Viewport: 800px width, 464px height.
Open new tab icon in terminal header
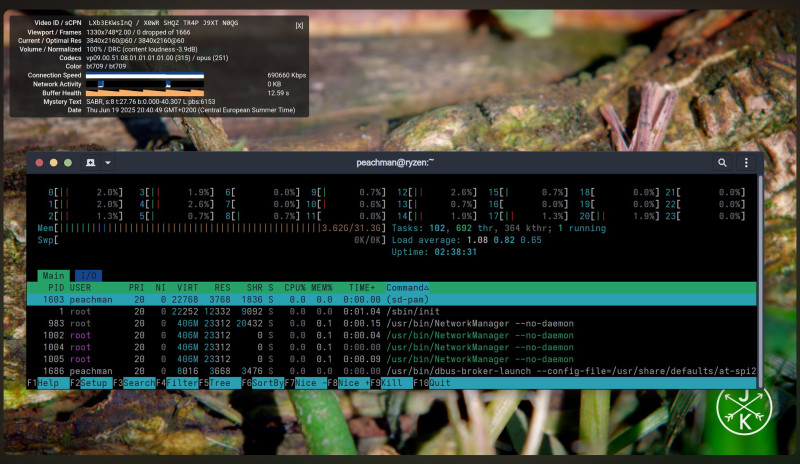click(91, 163)
